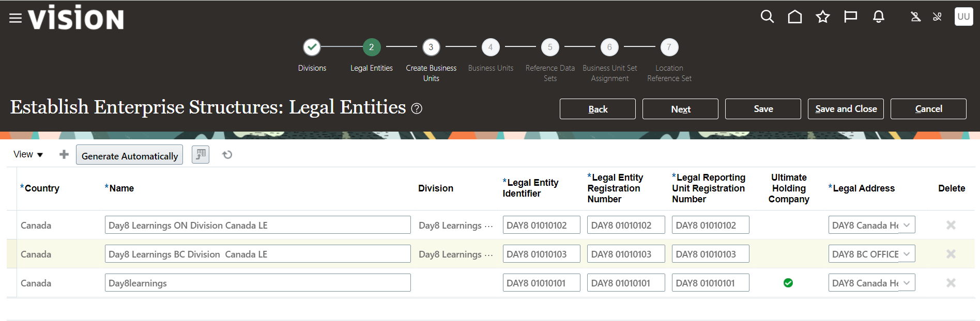Click the Generate Automatically button
The height and width of the screenshot is (321, 980).
pos(129,156)
